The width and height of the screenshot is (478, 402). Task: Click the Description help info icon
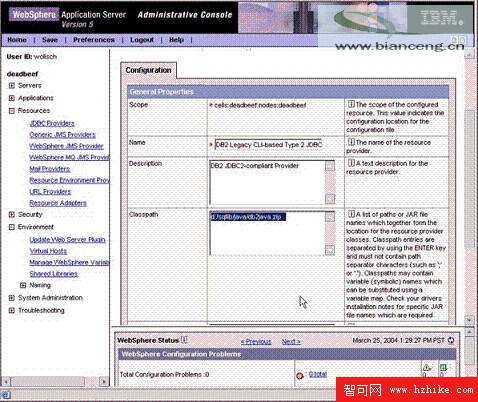point(351,163)
